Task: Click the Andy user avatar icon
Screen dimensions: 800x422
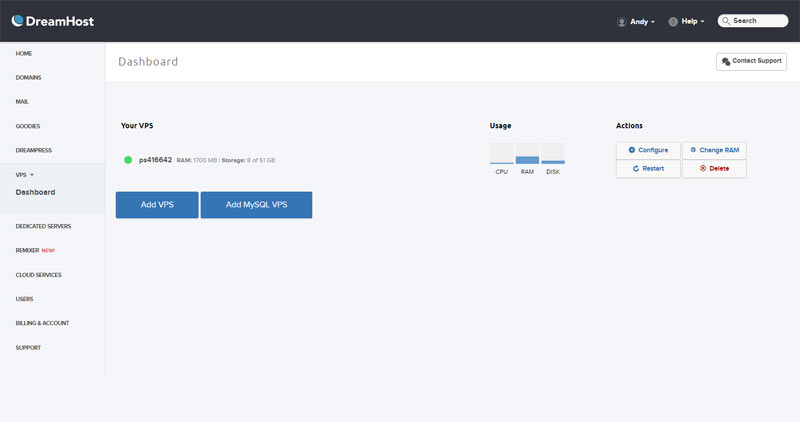Action: coord(621,22)
